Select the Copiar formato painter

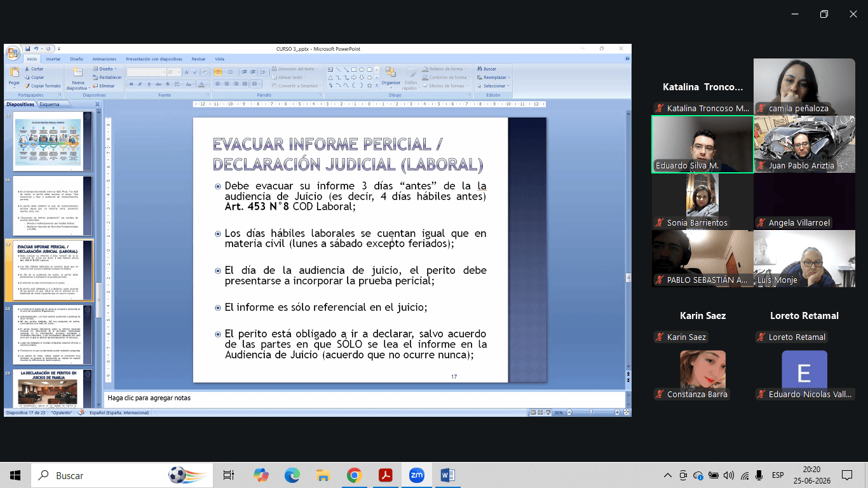pos(42,86)
